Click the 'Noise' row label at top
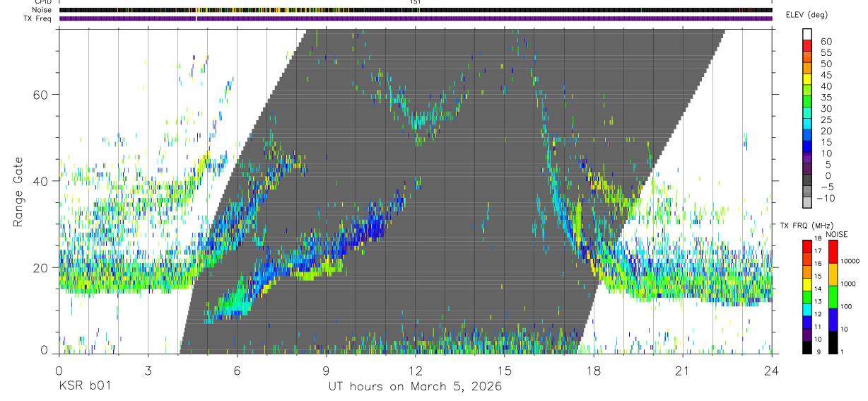This screenshot has height=401, width=868. tap(42, 10)
